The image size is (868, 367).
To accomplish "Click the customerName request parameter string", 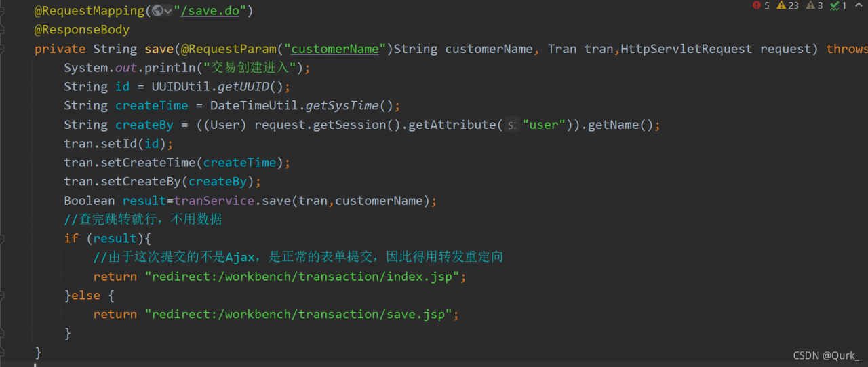I will click(335, 49).
